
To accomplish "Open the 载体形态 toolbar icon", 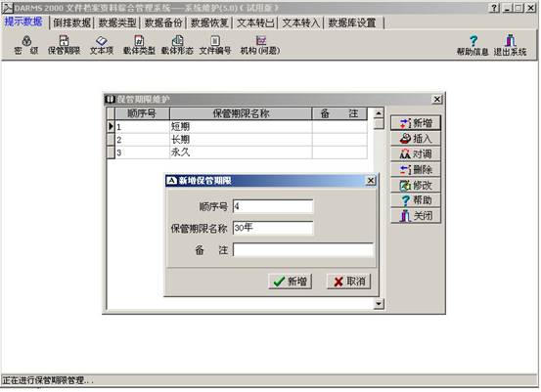I will [177, 45].
